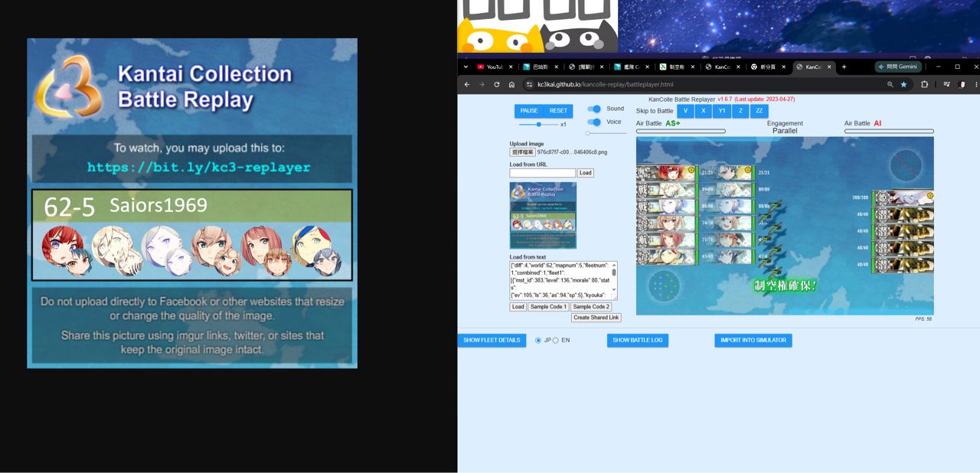The width and height of the screenshot is (980, 473).
Task: Switch to the 新分頁 tab
Action: pyautogui.click(x=768, y=67)
